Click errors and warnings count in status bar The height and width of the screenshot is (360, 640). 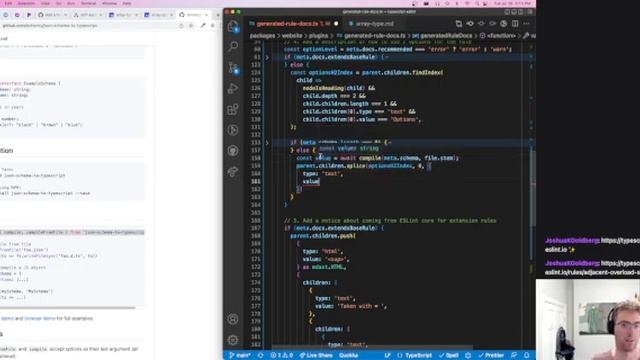(x=282, y=355)
